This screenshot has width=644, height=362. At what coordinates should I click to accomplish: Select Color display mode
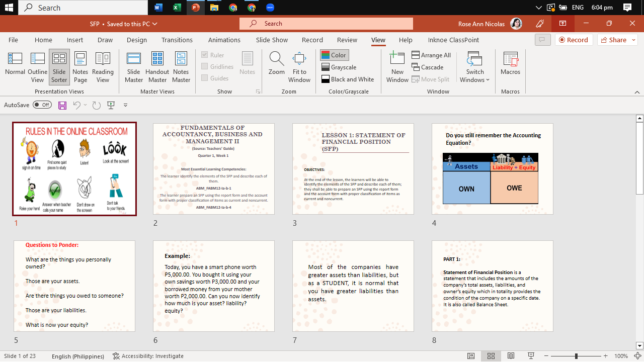(334, 55)
